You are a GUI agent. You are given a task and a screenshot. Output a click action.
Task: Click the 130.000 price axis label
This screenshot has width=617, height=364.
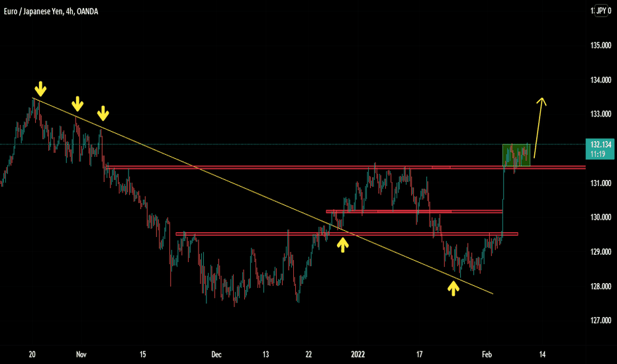click(x=600, y=217)
